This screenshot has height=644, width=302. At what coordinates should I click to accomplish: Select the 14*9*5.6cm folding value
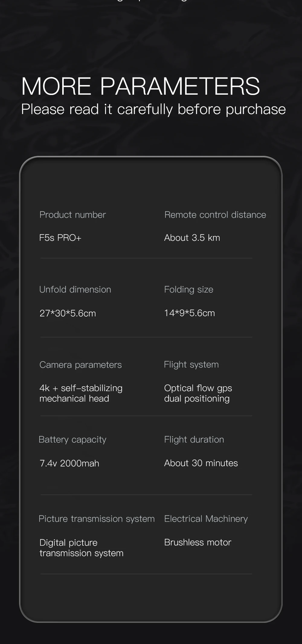(x=190, y=313)
